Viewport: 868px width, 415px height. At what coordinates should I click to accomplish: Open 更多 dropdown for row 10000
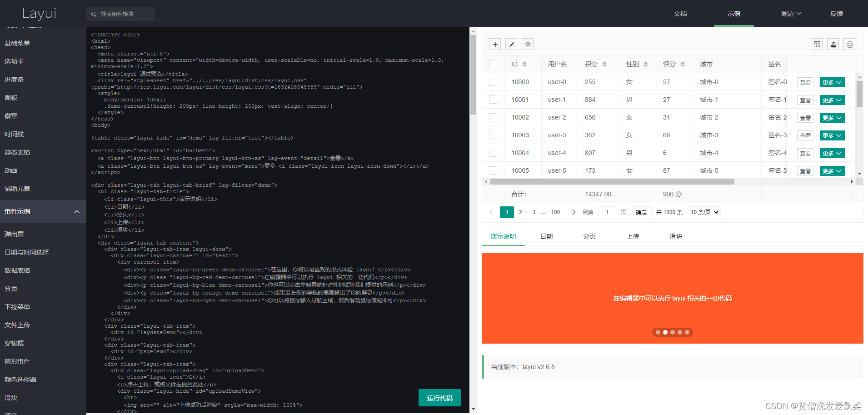(x=832, y=82)
